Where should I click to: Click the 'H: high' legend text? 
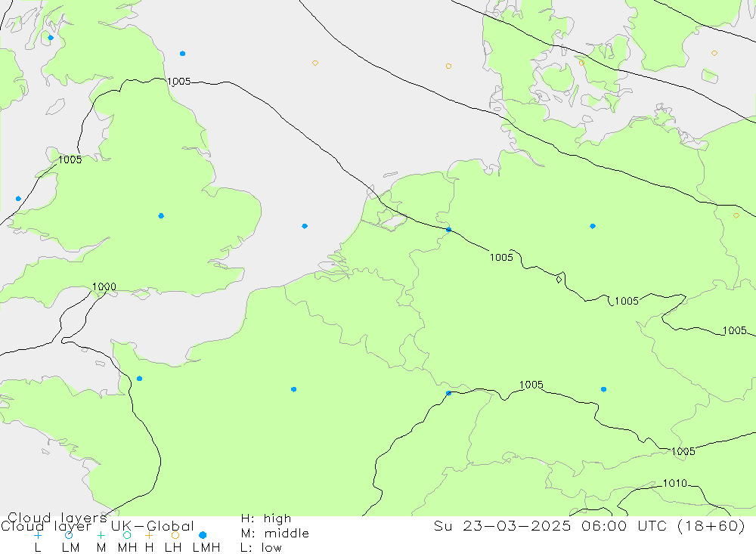coord(266,518)
